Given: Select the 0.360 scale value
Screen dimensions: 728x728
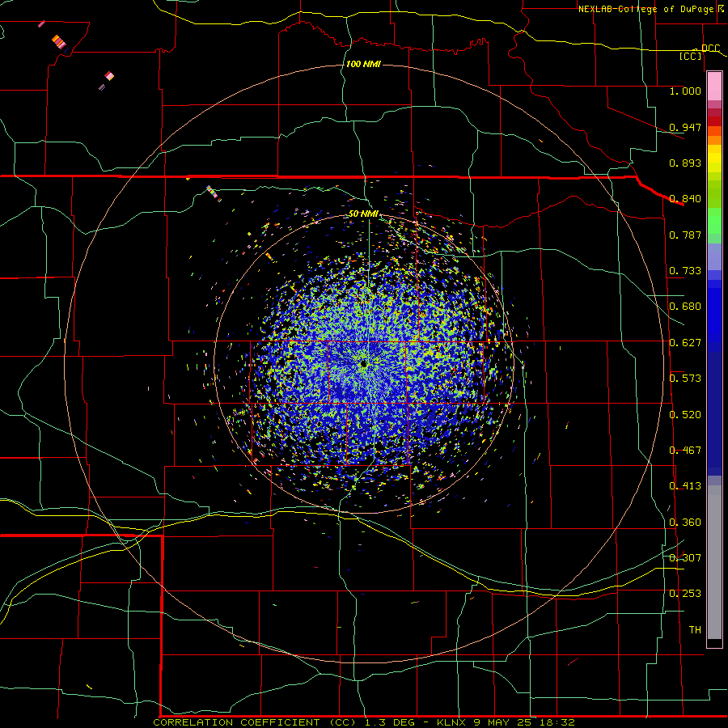Looking at the screenshot, I should click(x=685, y=522).
